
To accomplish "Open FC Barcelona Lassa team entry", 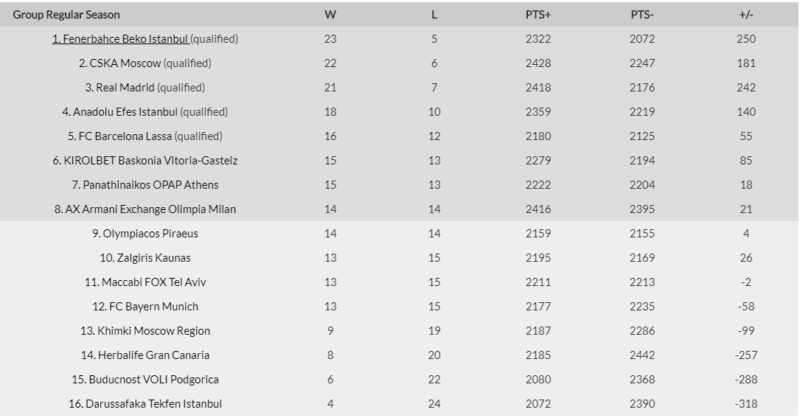I will pos(124,136).
